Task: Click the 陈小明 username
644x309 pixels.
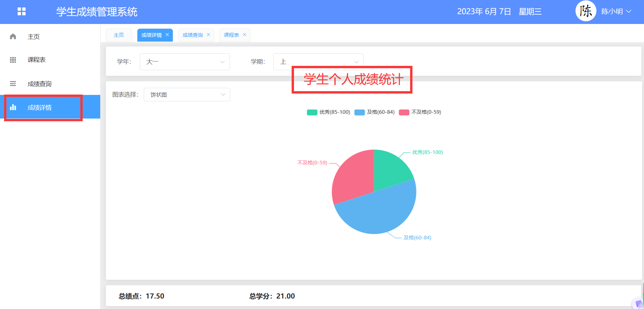Action: pos(612,11)
